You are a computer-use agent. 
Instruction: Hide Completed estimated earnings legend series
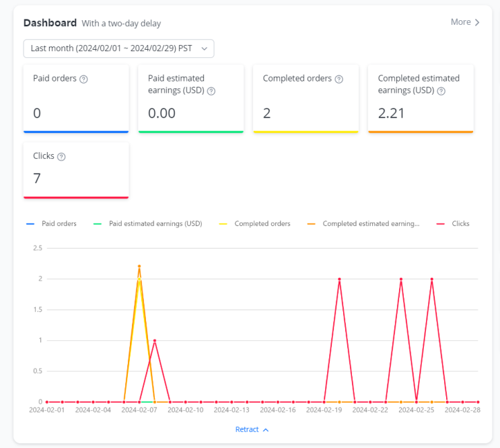tap(363, 224)
